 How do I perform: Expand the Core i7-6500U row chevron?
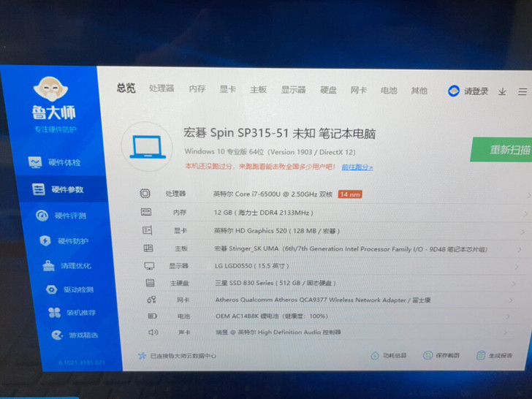[528, 195]
